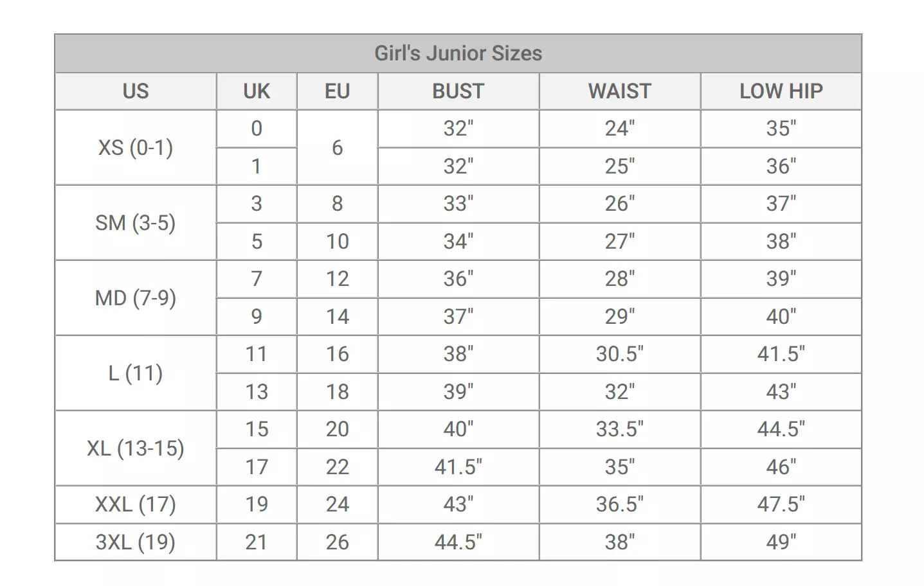
Task: Select the SM (3-5) size cell
Action: tap(136, 223)
